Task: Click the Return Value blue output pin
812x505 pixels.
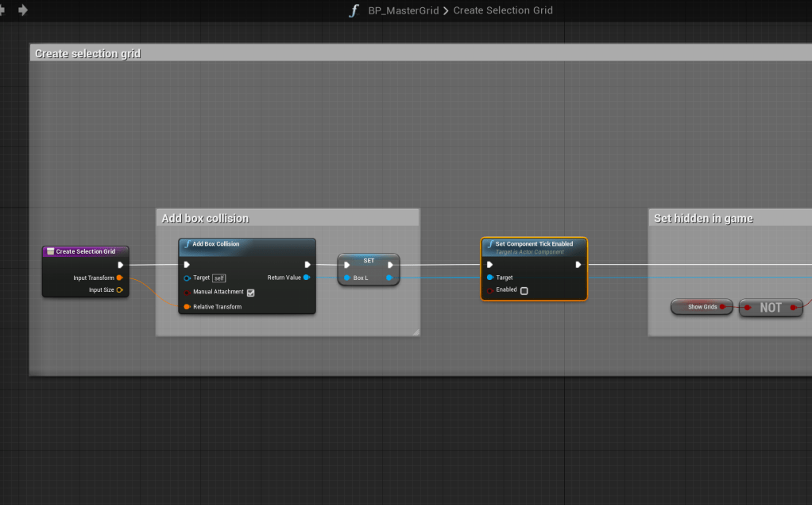Action: click(x=307, y=278)
